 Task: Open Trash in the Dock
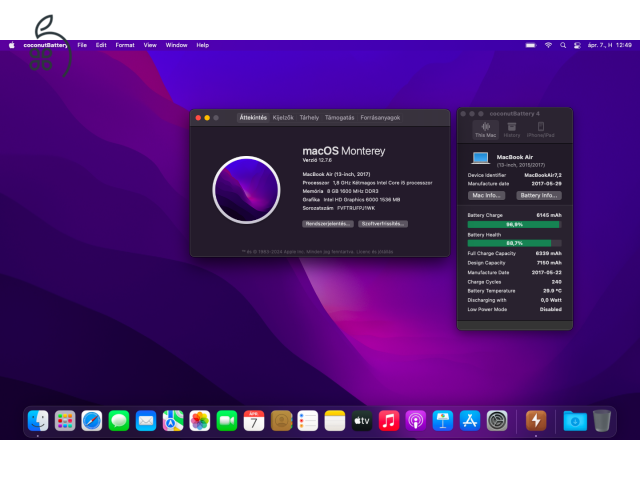(x=602, y=421)
